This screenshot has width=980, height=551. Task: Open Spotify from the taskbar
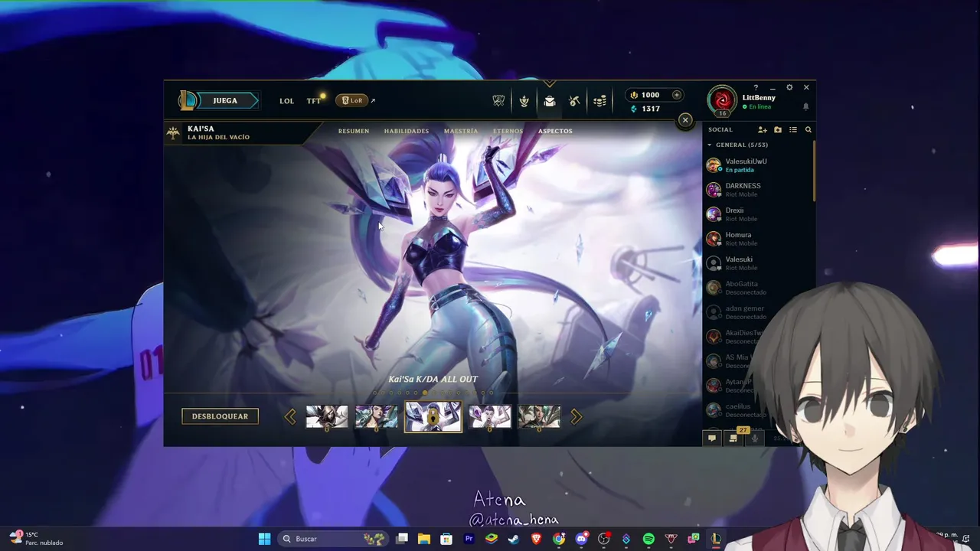pos(648,539)
